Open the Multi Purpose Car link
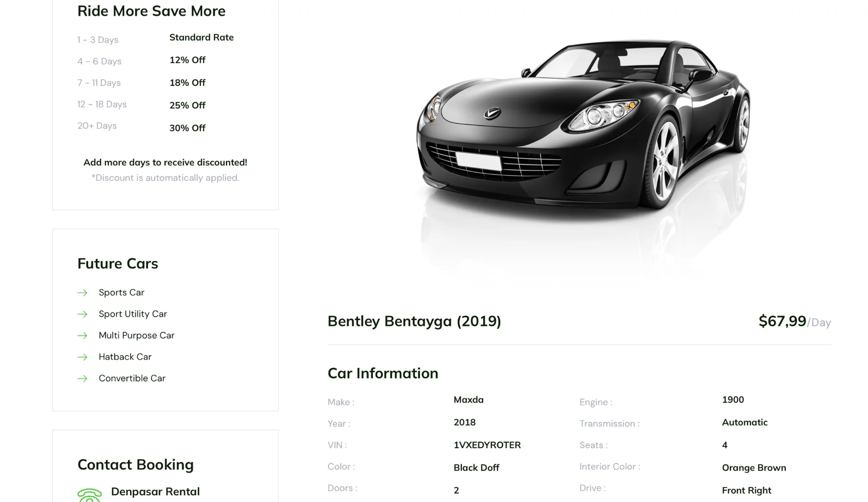 tap(136, 335)
